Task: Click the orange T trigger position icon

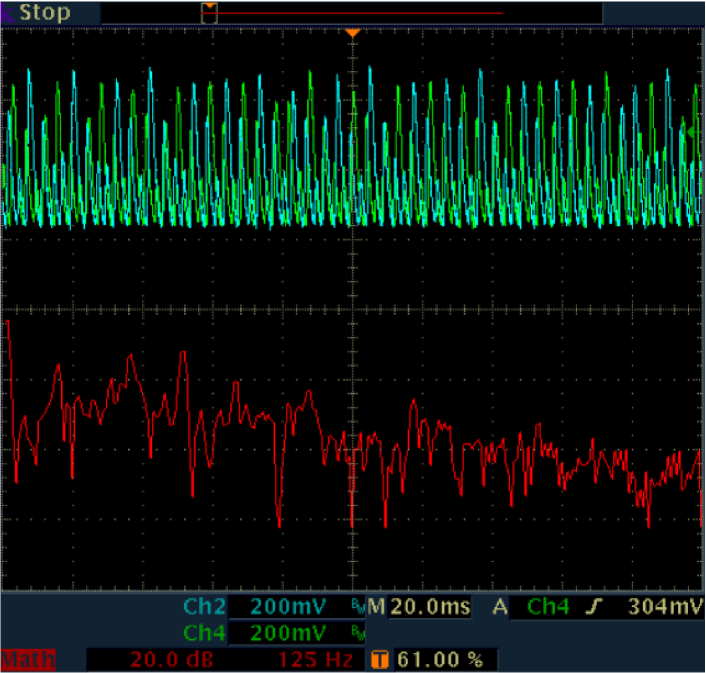Action: click(380, 660)
